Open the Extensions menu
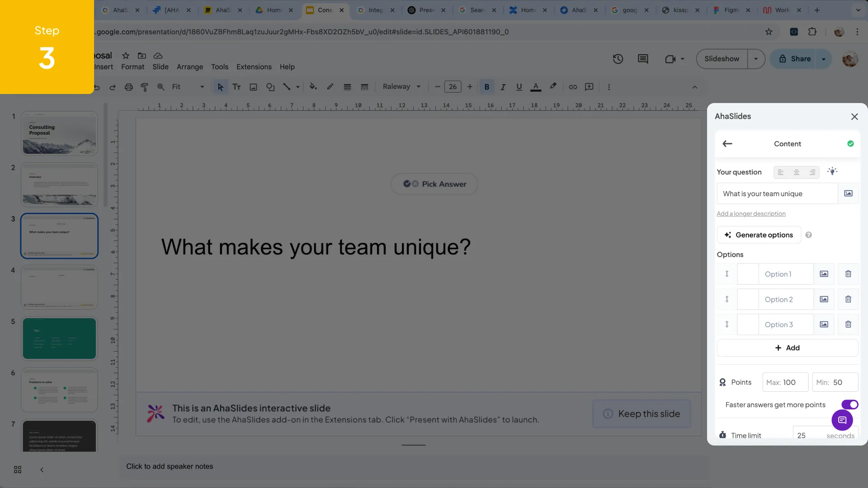The image size is (868, 488). pyautogui.click(x=254, y=67)
